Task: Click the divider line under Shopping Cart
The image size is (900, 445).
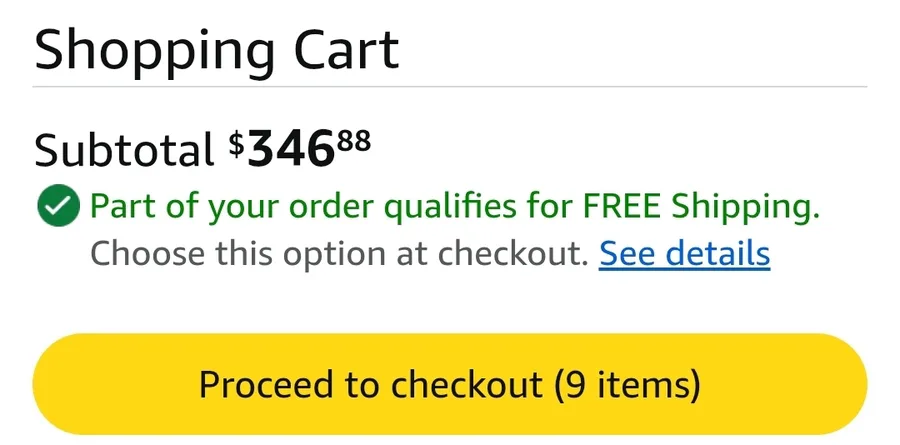Action: pos(449,88)
